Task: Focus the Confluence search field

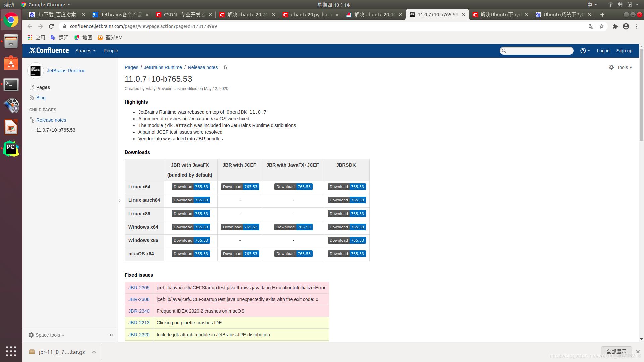Action: (537, 51)
